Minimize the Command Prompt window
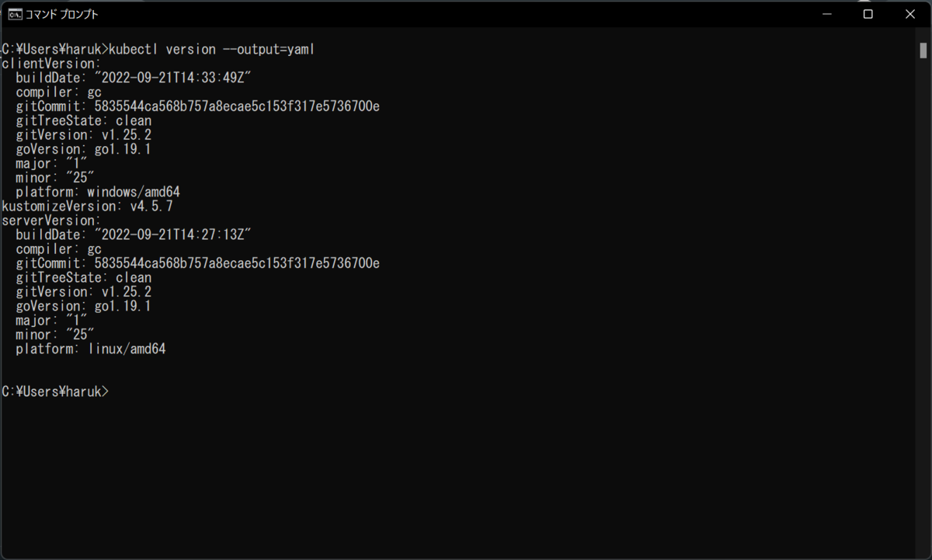Viewport: 932px width, 560px height. pyautogui.click(x=826, y=14)
